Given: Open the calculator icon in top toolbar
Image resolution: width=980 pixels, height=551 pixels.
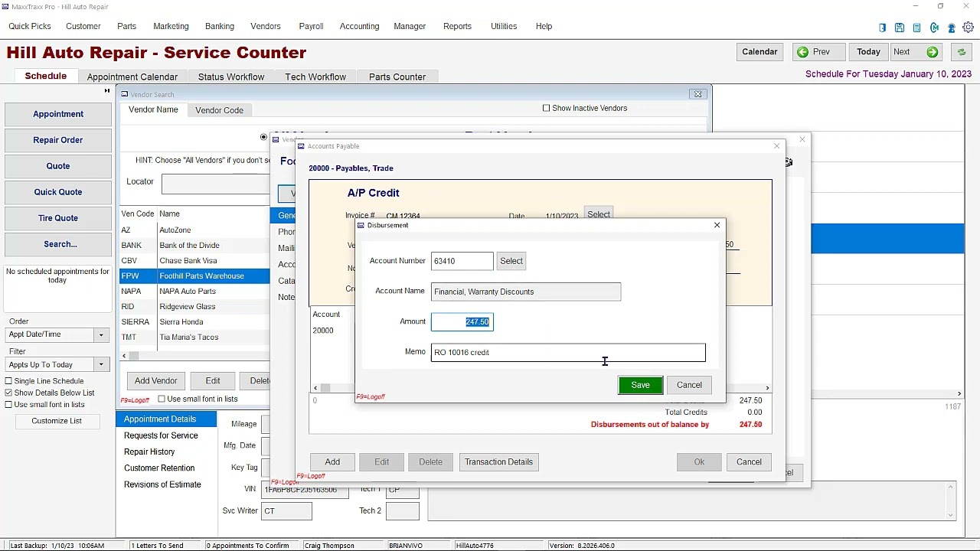Looking at the screenshot, I should (x=916, y=28).
